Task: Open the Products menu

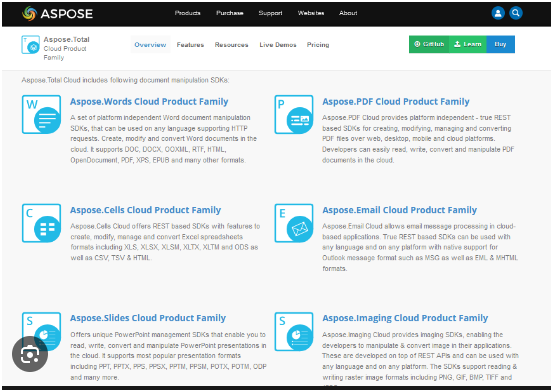Action: click(x=188, y=13)
